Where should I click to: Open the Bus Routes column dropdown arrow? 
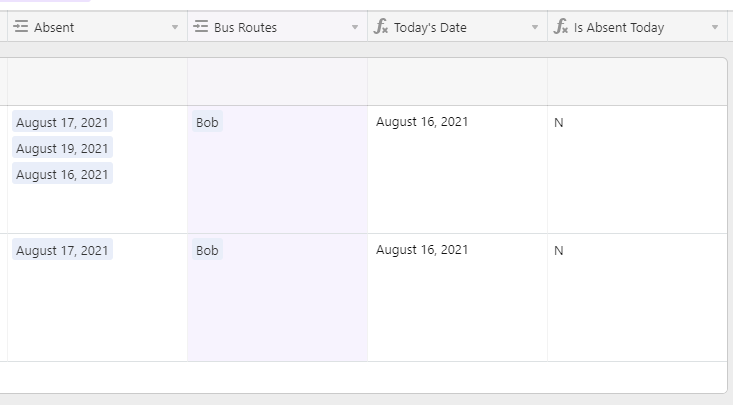pos(355,28)
